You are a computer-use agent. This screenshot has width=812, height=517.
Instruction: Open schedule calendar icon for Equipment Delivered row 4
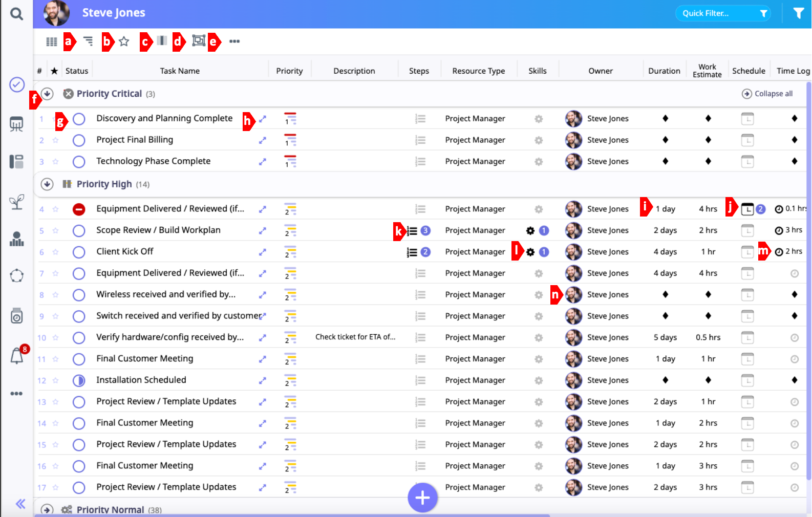(x=747, y=209)
